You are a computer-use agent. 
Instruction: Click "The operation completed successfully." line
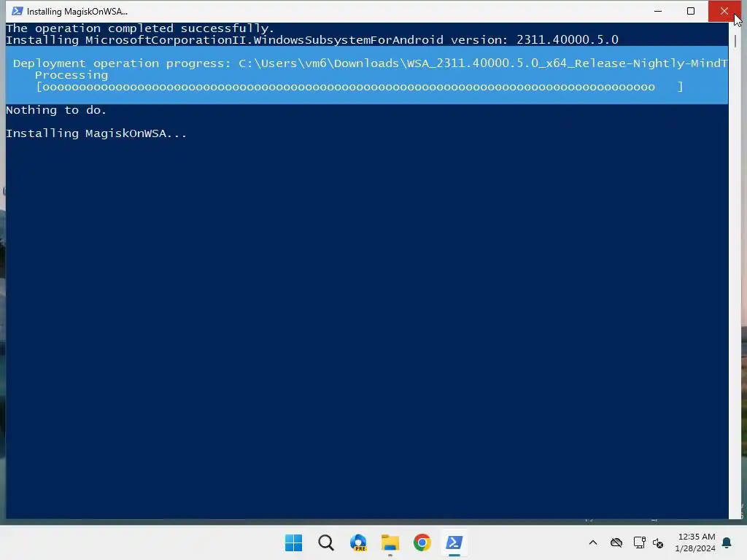pyautogui.click(x=140, y=28)
